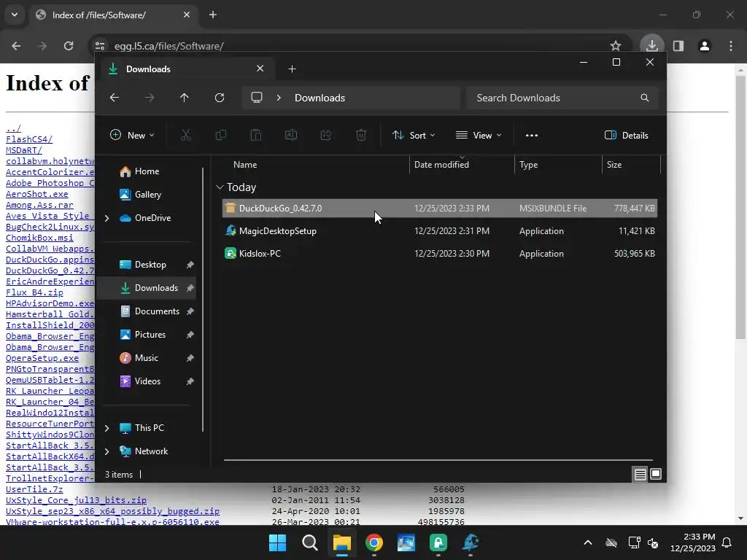Open the New dropdown in Explorer
Screen dimensions: 747x560
[133, 135]
